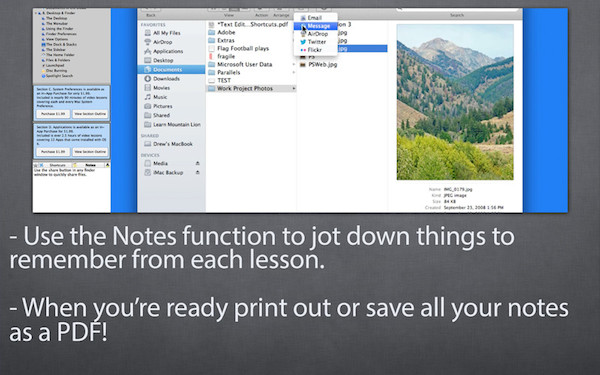
Task: Click the Back navigation label
Action: (x=151, y=15)
